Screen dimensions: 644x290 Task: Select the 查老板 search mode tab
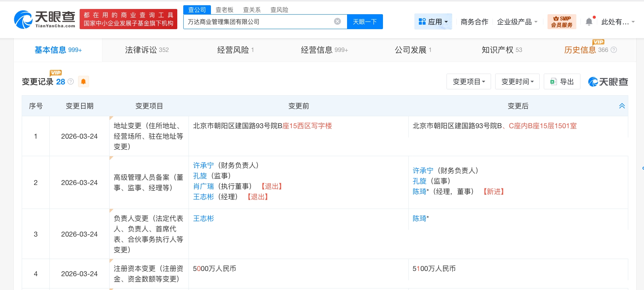224,10
